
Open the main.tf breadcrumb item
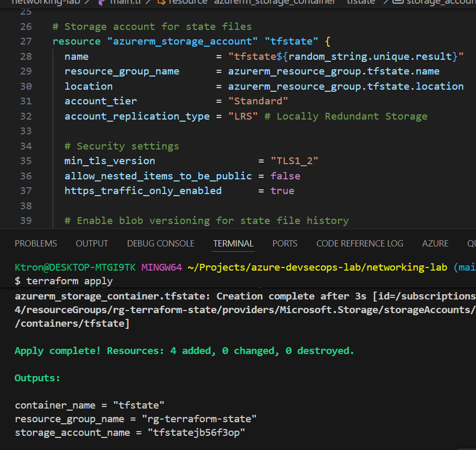124,2
